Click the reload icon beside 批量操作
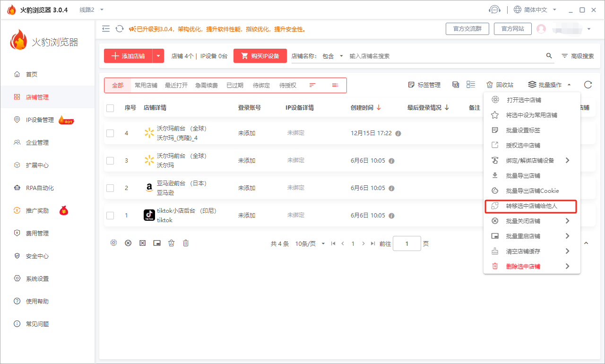The image size is (605, 364). tap(588, 85)
